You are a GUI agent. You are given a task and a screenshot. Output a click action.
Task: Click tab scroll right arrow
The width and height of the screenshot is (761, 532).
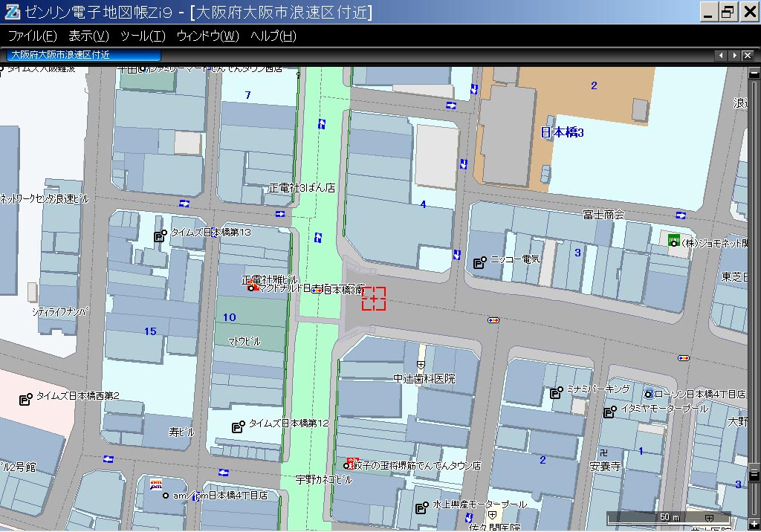pos(734,55)
